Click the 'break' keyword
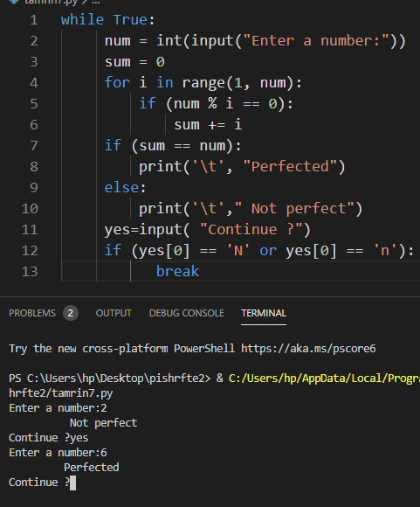 click(178, 272)
